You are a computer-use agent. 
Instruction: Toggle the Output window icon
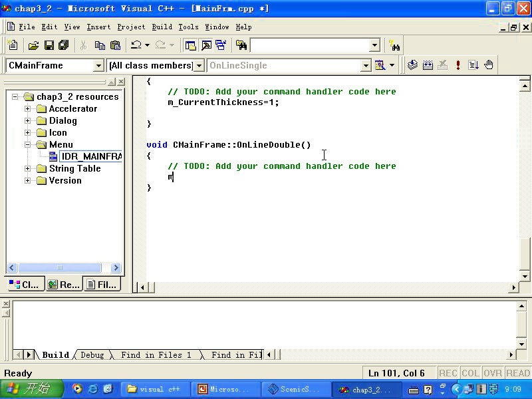[x=206, y=45]
